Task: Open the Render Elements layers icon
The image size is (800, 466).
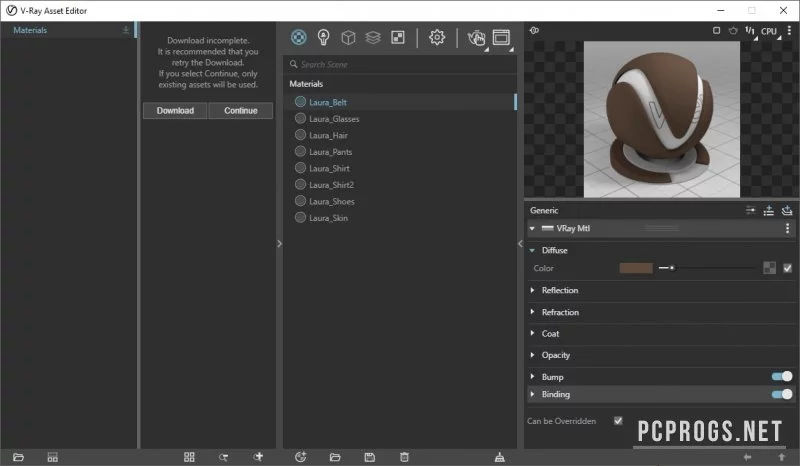Action: point(373,37)
